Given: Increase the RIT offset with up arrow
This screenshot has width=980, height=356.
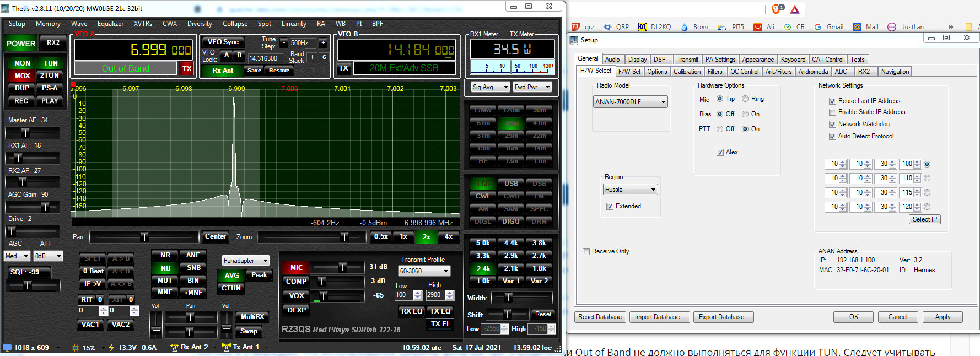Looking at the screenshot, I should click(x=103, y=308).
